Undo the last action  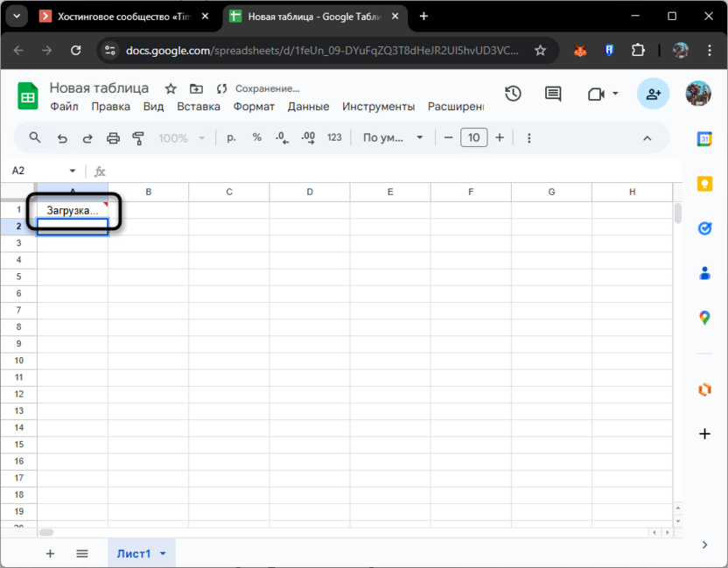(62, 138)
